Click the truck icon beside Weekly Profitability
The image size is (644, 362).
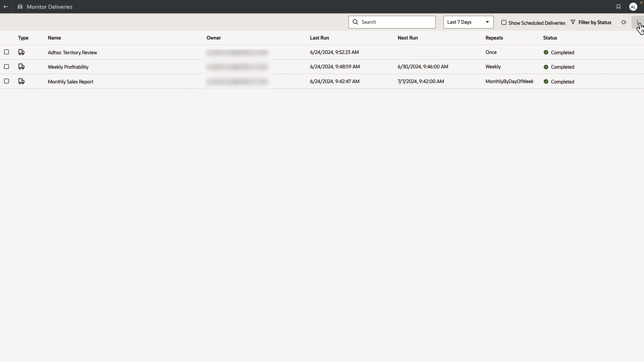(x=21, y=67)
